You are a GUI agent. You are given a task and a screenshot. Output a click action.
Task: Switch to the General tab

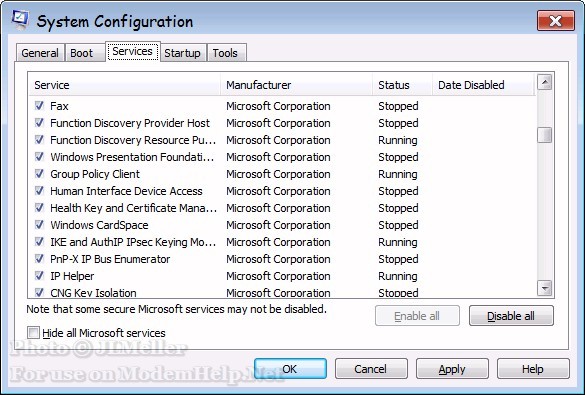[x=40, y=53]
